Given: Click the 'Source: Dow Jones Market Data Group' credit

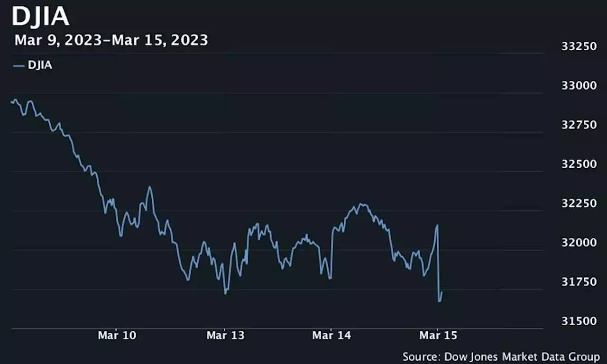Looking at the screenshot, I should pyautogui.click(x=501, y=356).
